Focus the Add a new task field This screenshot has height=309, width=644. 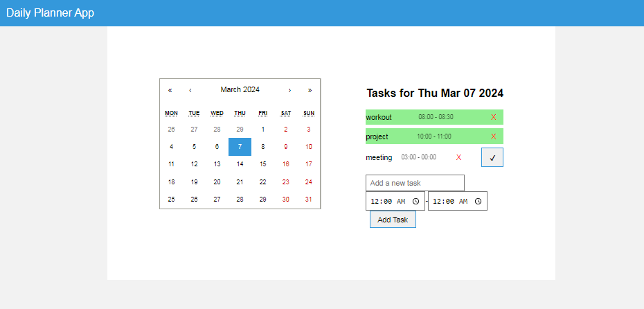(415, 183)
